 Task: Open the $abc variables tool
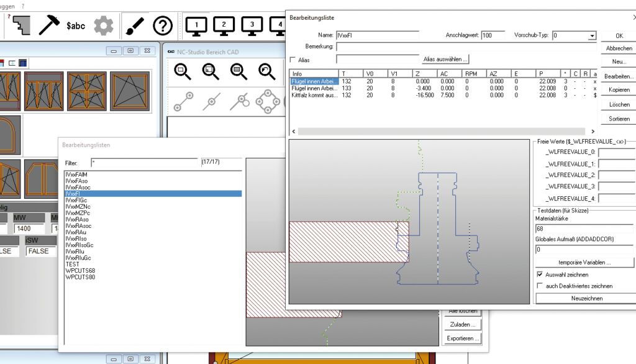[76, 25]
